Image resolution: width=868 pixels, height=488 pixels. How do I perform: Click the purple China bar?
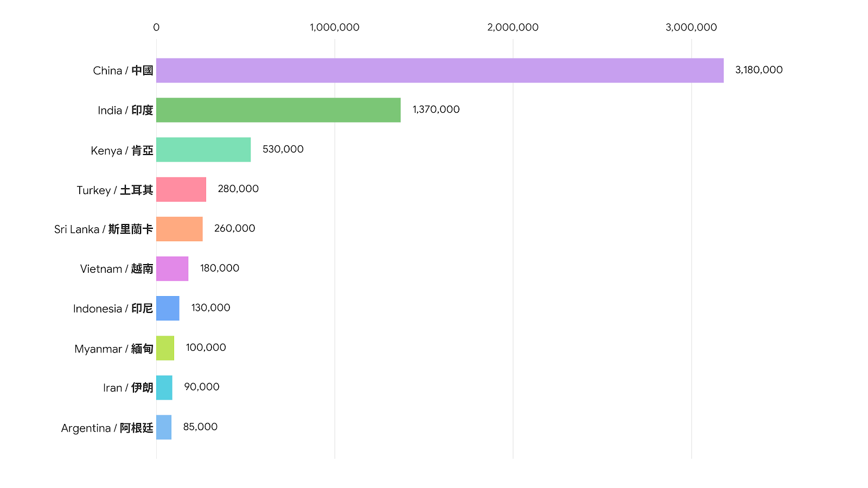440,70
